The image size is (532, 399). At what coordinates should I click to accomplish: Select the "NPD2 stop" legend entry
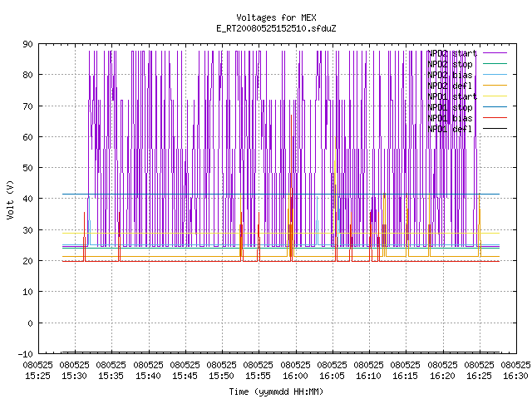point(450,64)
